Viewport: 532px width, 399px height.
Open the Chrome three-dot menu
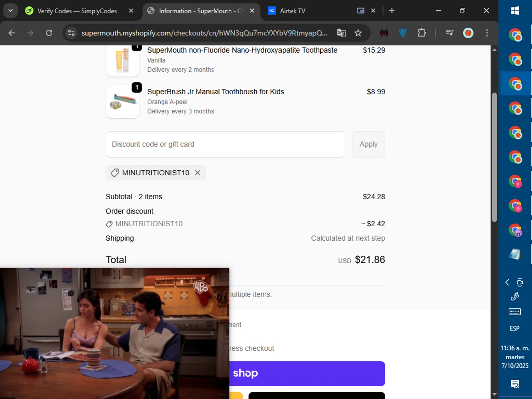487,33
